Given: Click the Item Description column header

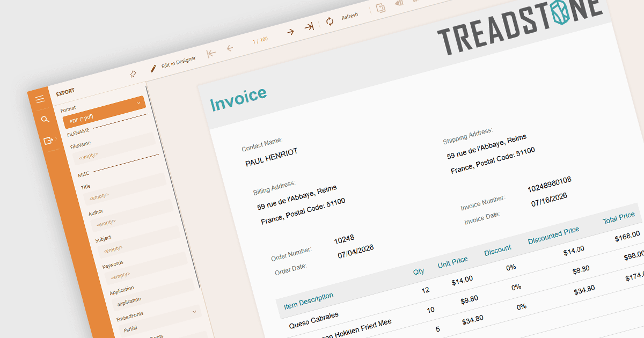Looking at the screenshot, I should coord(309,300).
